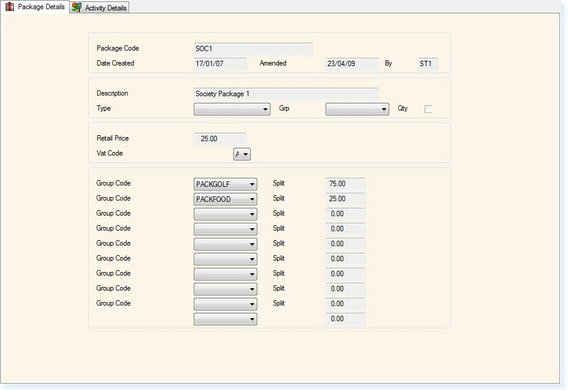
Task: Click the PACKFOOD row's 25.00 Split field
Action: click(345, 199)
